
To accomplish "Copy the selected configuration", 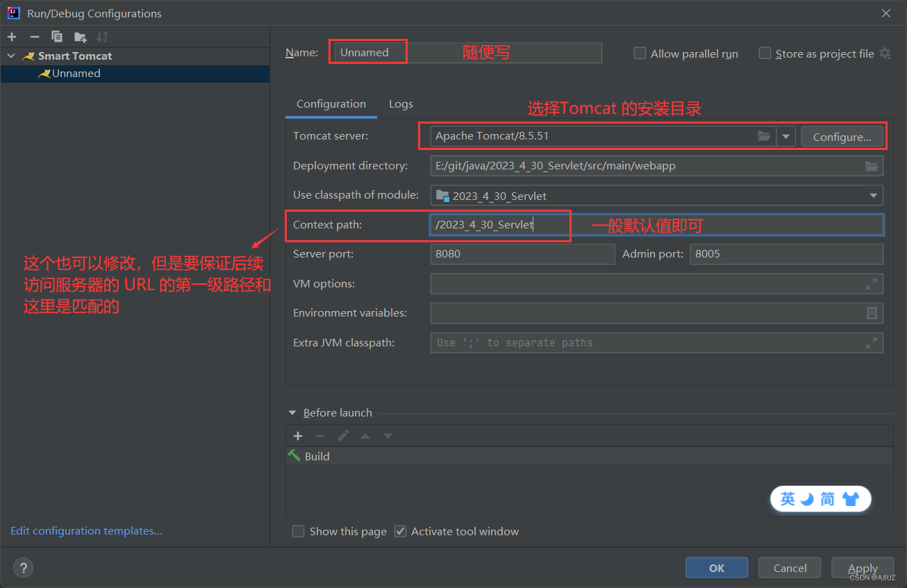I will 57,37.
